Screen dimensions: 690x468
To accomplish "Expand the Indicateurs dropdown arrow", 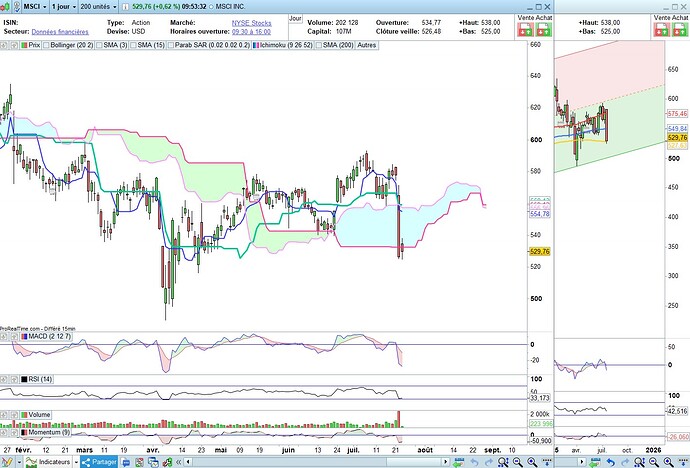I will pyautogui.click(x=76, y=462).
